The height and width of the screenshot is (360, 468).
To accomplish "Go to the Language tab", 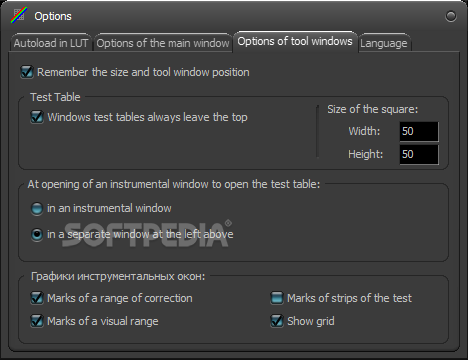I will coord(384,43).
